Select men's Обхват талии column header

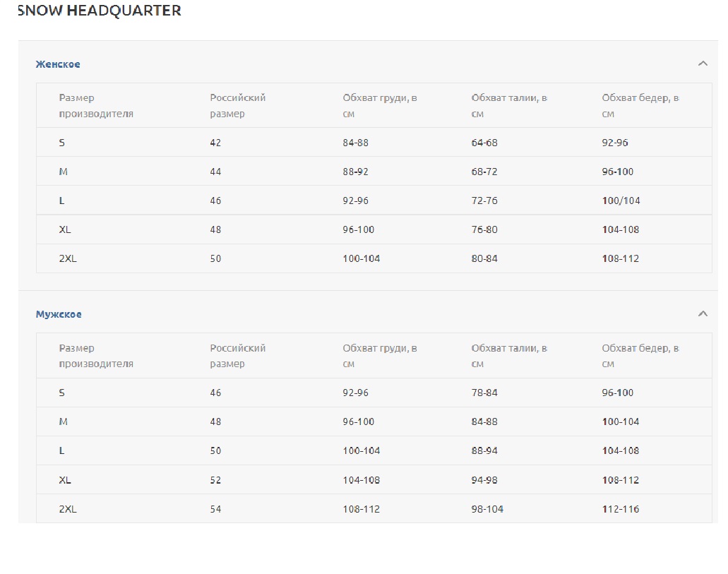(508, 356)
